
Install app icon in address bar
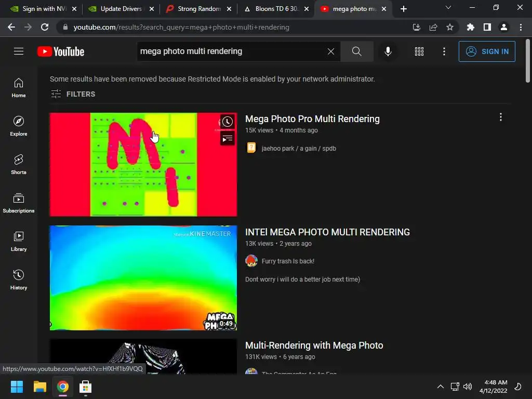pyautogui.click(x=416, y=27)
